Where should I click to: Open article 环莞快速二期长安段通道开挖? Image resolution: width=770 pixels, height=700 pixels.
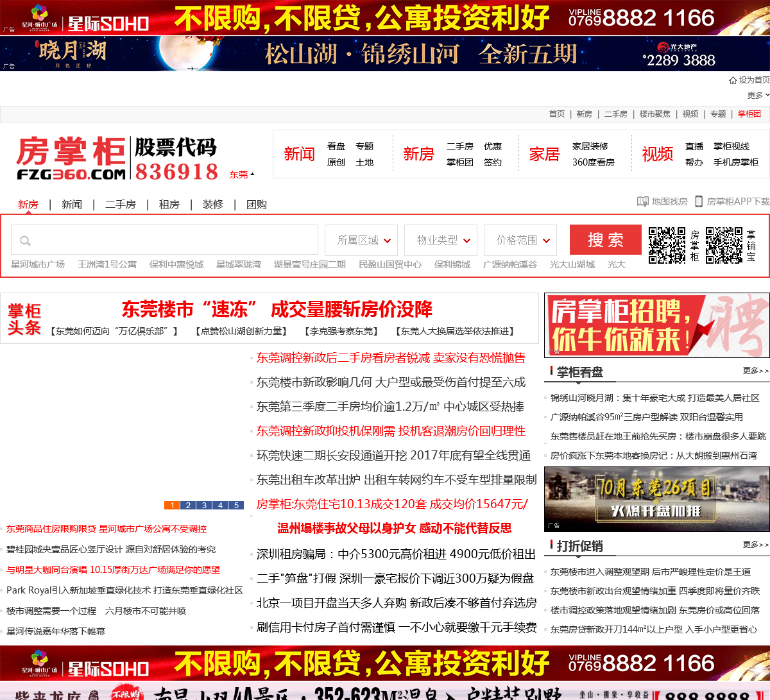point(393,456)
